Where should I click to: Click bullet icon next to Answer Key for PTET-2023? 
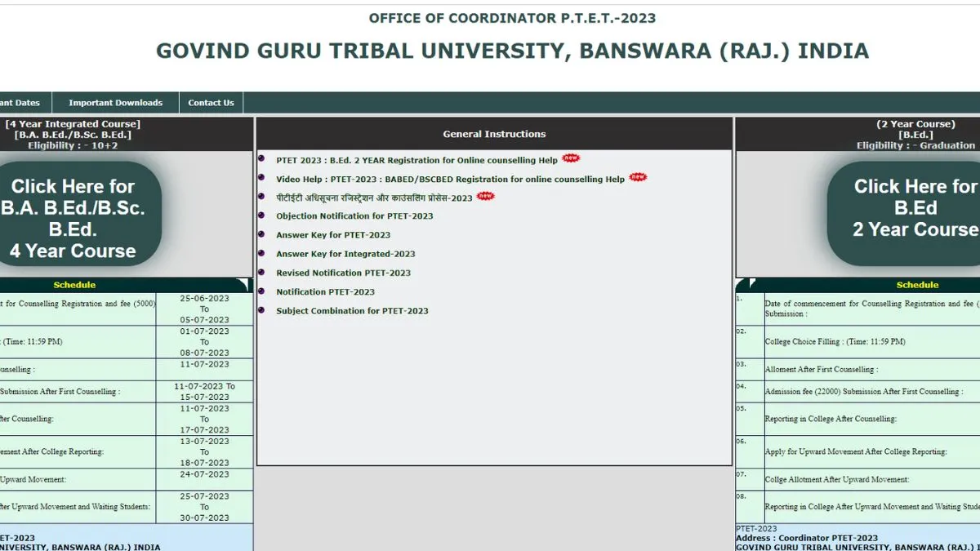click(x=261, y=234)
